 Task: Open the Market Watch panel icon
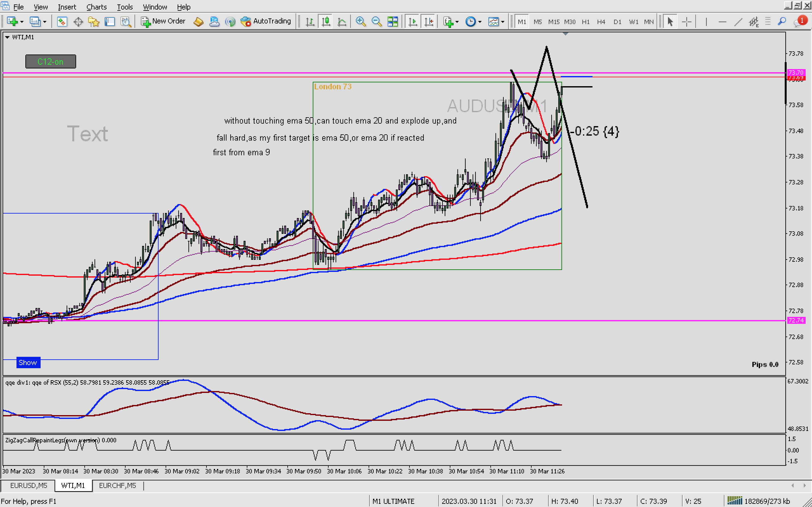pos(62,22)
